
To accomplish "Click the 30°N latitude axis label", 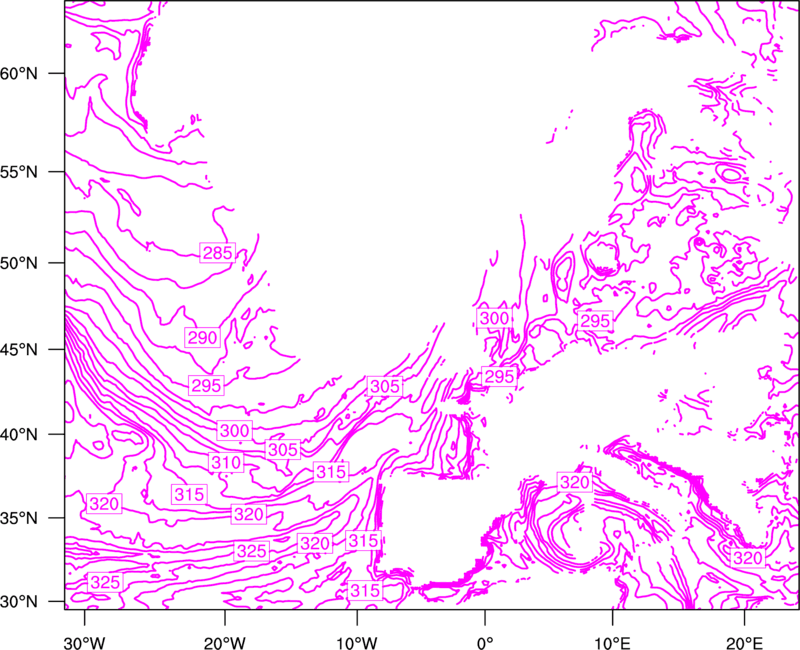I will click(x=19, y=602).
